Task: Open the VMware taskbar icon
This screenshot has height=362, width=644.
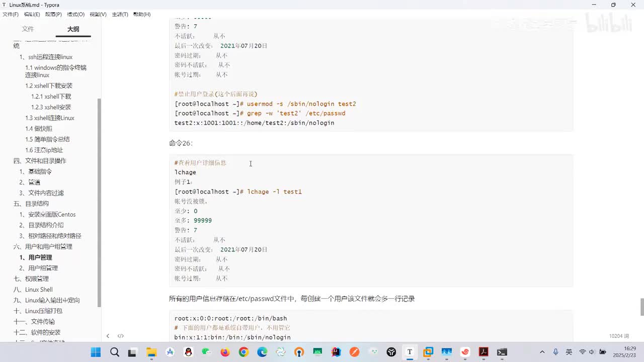Action: [x=428, y=352]
